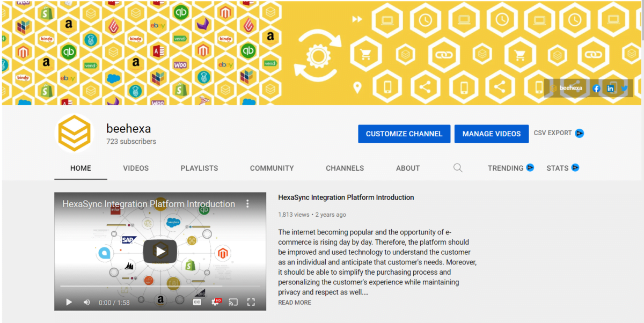The image size is (644, 323).
Task: Click the 0:00 / 1:58 time display
Action: [114, 303]
